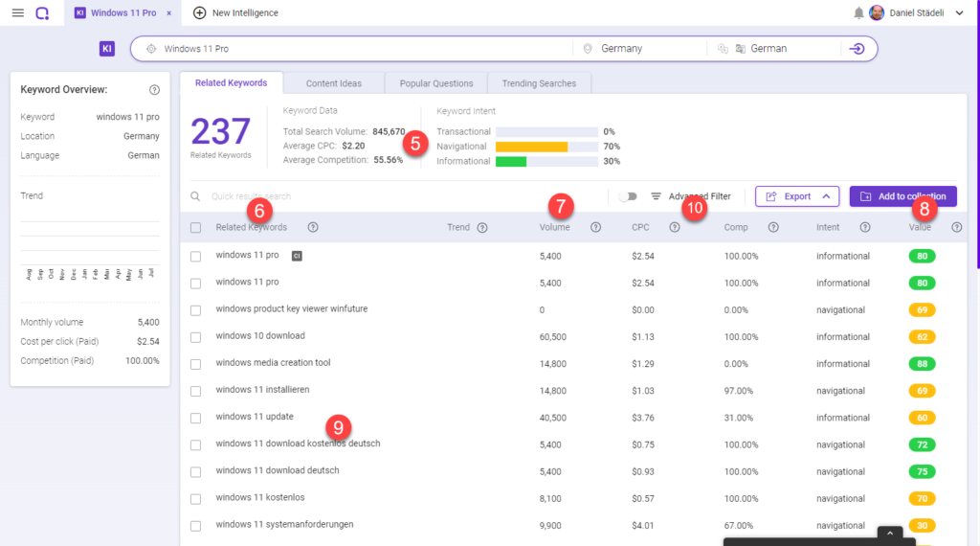
Task: Click the Export button
Action: 797,196
